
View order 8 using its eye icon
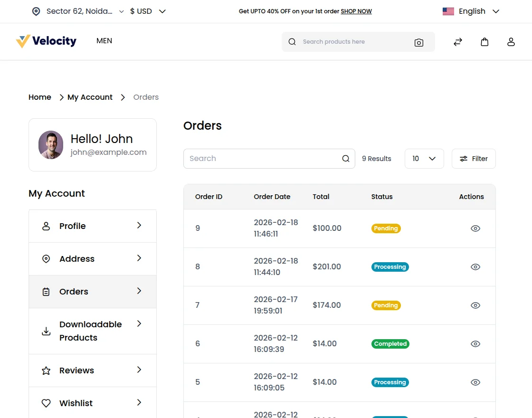pos(475,267)
